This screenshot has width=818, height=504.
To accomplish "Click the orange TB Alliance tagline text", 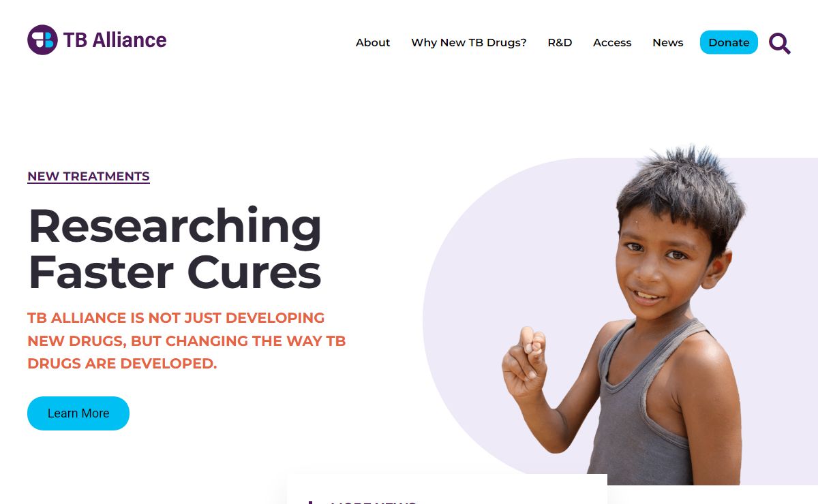I will 187,341.
